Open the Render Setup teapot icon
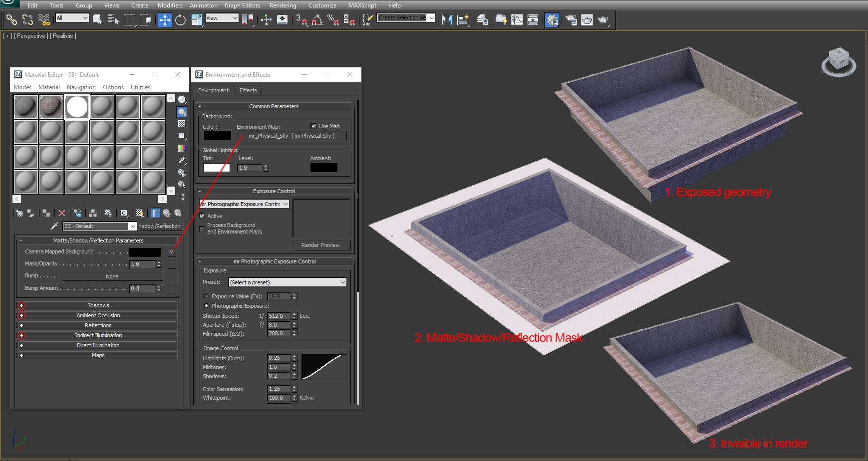 point(571,20)
